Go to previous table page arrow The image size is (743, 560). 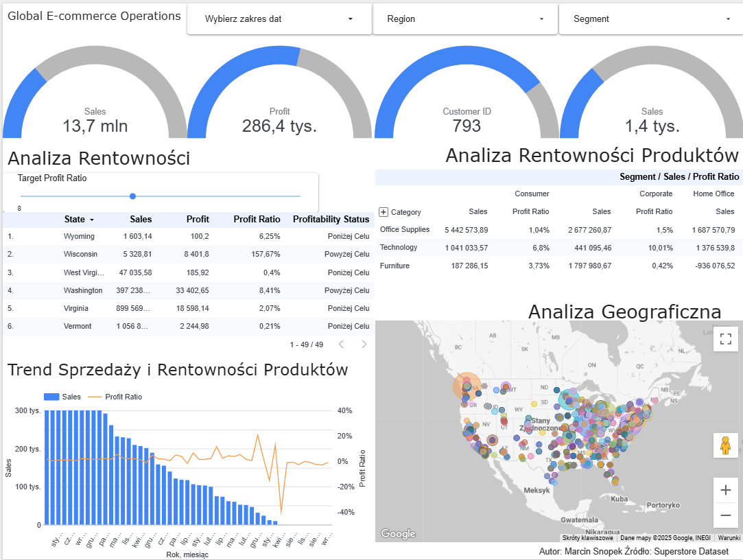click(x=341, y=345)
